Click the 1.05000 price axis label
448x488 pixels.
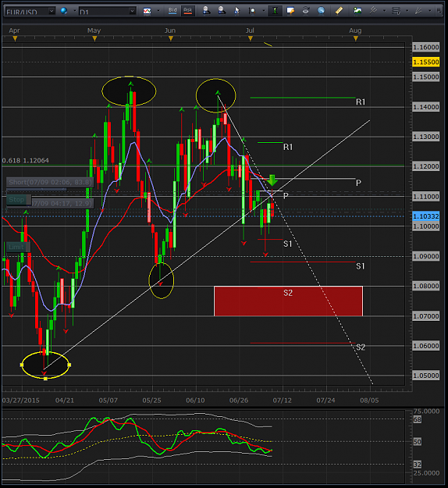click(x=426, y=376)
